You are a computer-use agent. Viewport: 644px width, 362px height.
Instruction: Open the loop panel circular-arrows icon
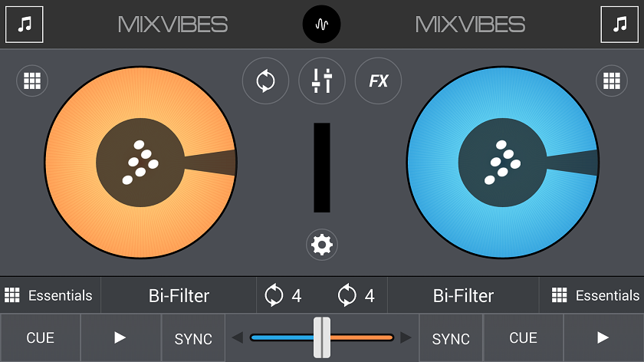click(265, 81)
